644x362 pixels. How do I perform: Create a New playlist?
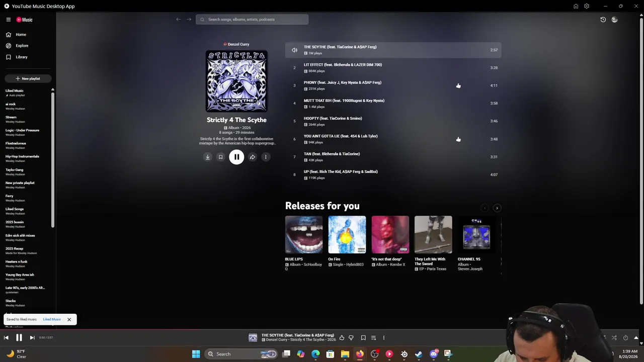28,78
